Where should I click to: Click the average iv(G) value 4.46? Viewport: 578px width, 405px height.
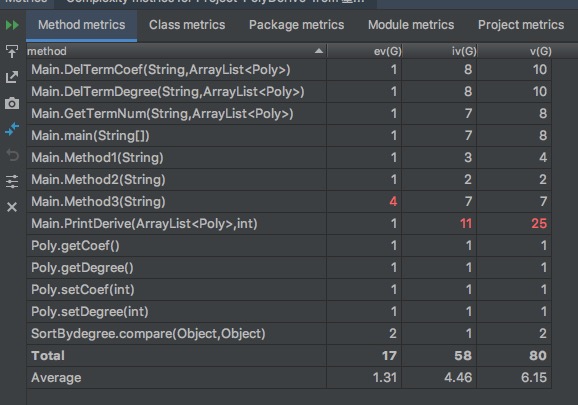pos(458,378)
